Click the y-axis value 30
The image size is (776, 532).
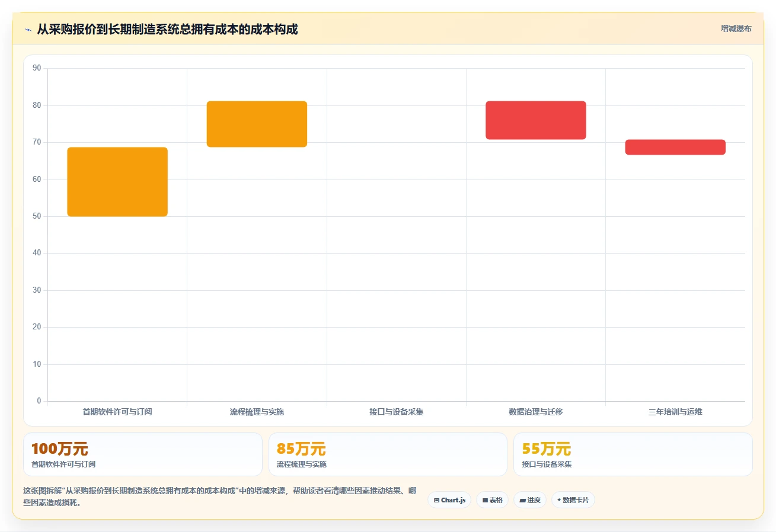37,290
